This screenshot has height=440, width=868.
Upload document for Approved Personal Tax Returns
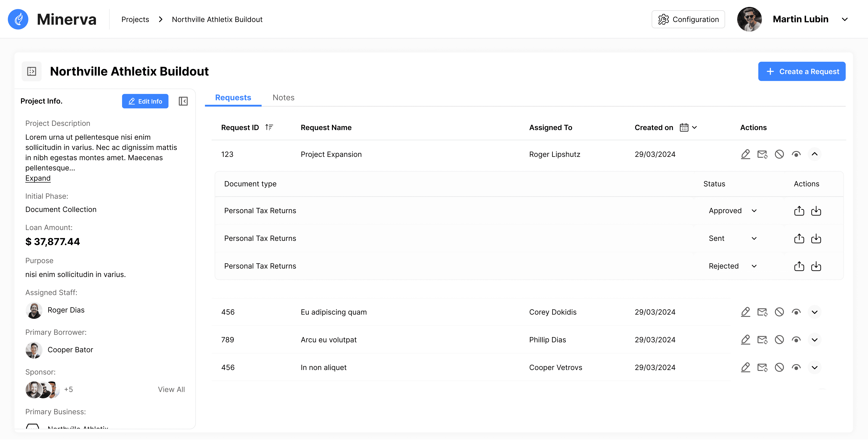tap(799, 211)
